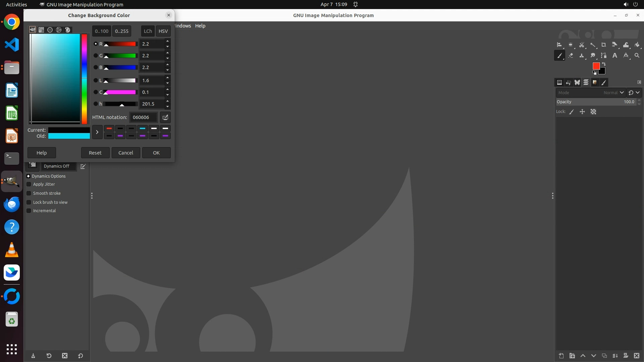Open the Help menu
Image resolution: width=644 pixels, height=362 pixels.
tap(200, 26)
